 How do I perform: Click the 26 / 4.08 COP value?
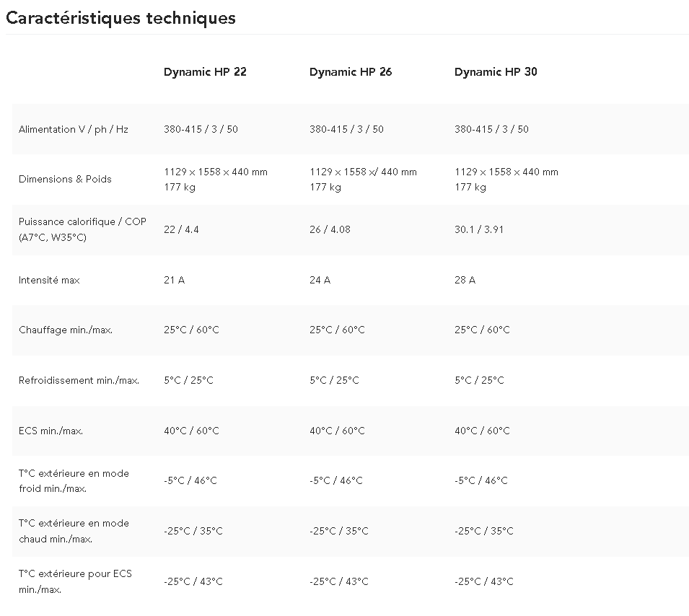(330, 229)
